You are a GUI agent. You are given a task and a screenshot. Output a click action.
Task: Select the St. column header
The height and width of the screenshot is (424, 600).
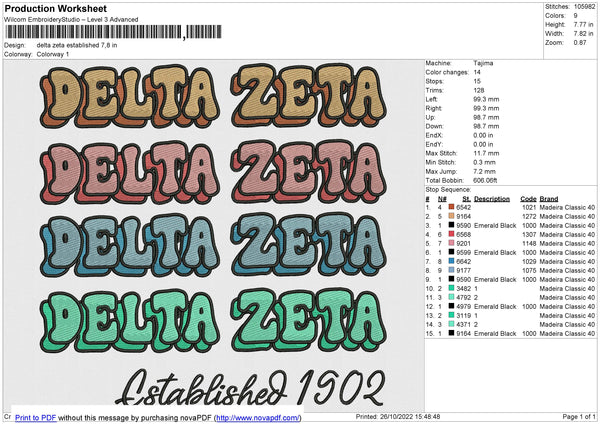point(466,199)
